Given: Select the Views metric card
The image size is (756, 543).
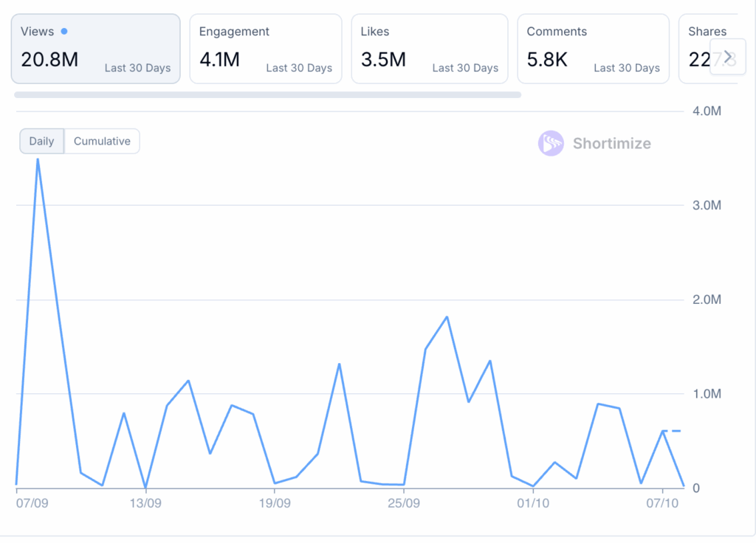Looking at the screenshot, I should pyautogui.click(x=95, y=49).
